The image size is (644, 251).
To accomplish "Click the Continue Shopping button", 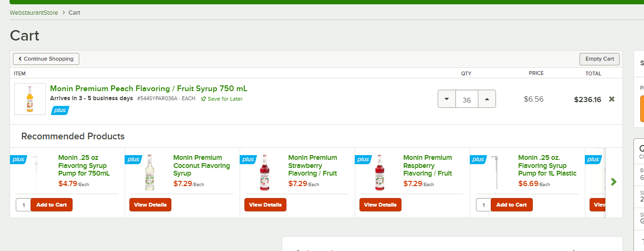I will (x=46, y=59).
